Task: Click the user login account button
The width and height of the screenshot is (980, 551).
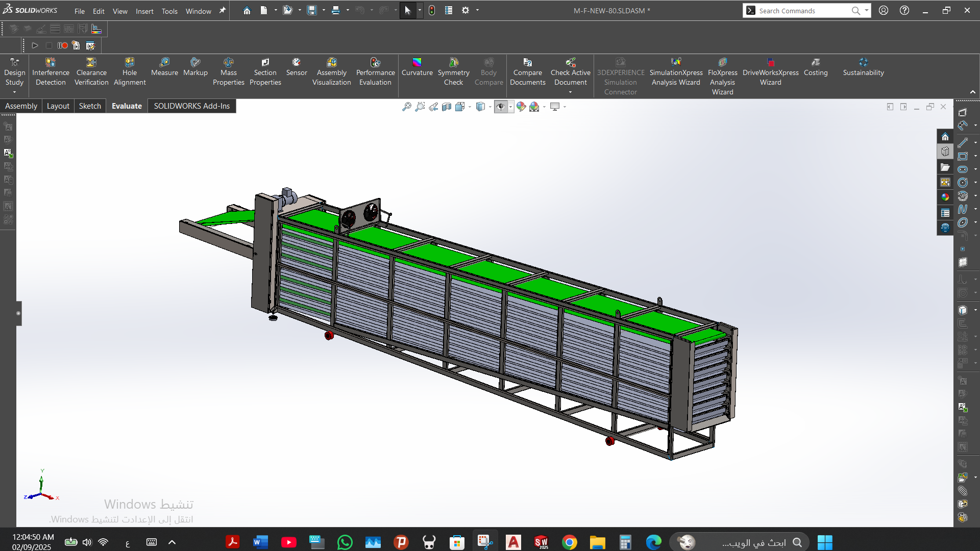Action: tap(884, 10)
